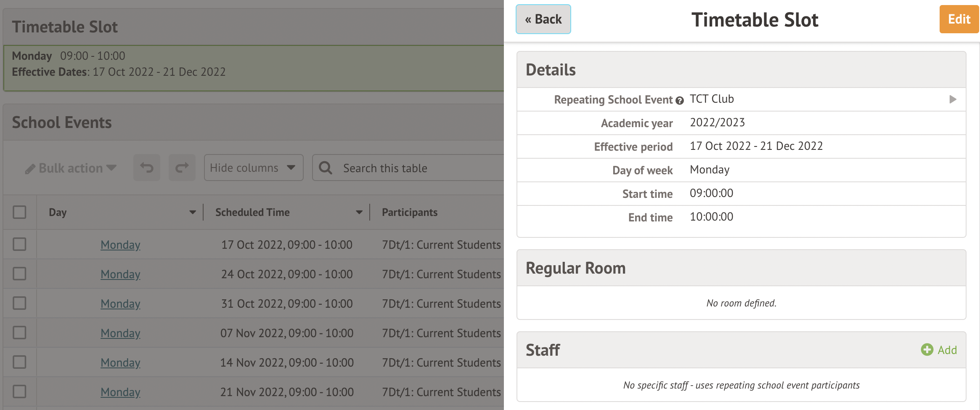
Task: Click the undo arrow icon
Action: (147, 168)
